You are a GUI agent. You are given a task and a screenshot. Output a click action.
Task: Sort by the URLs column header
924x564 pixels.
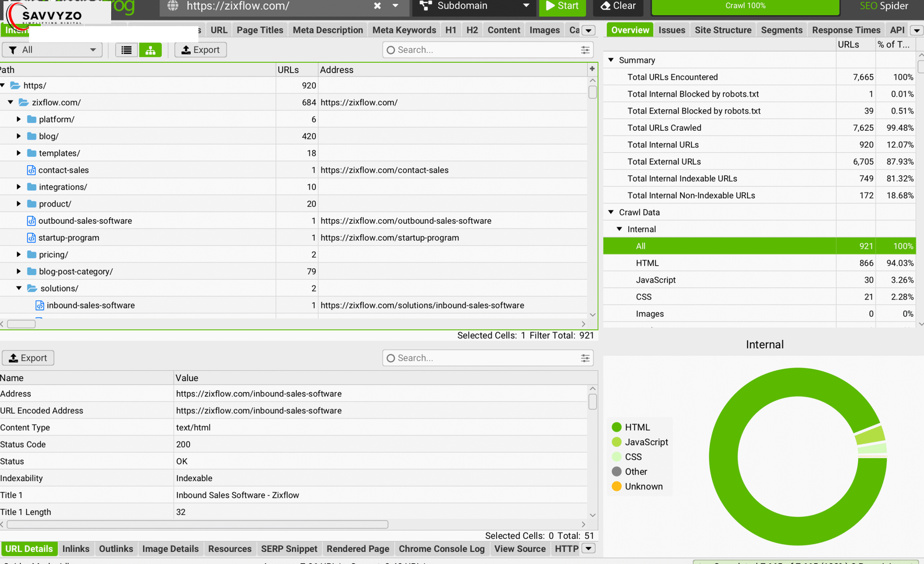coord(297,70)
